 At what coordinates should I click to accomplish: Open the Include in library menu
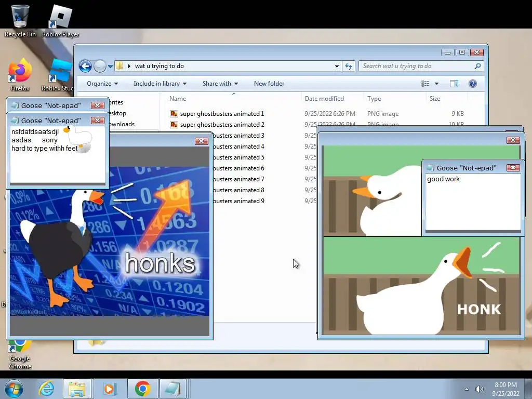click(160, 84)
